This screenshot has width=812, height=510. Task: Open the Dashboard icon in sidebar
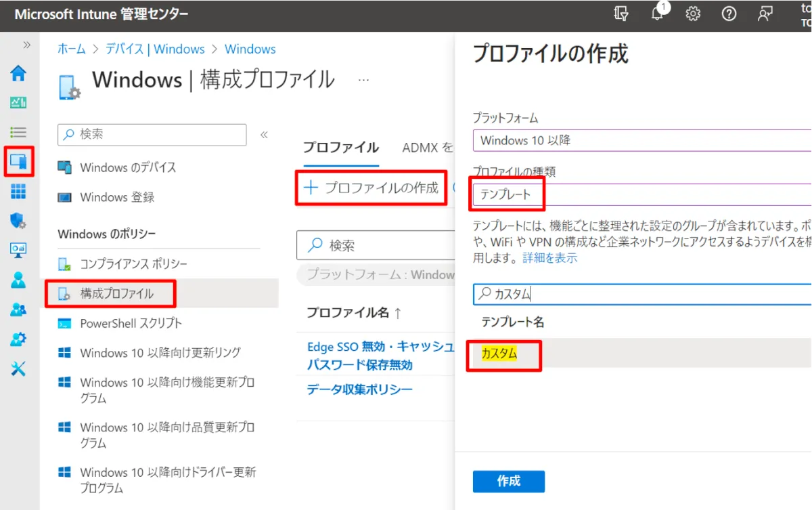pyautogui.click(x=18, y=103)
